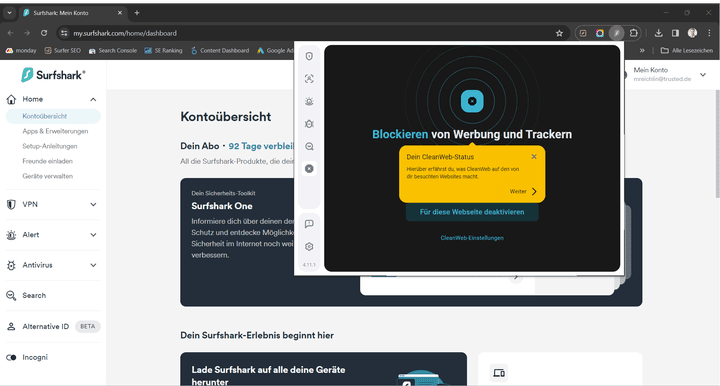The image size is (720, 386).
Task: Open Content Dashboard bookmark
Action: coord(220,50)
